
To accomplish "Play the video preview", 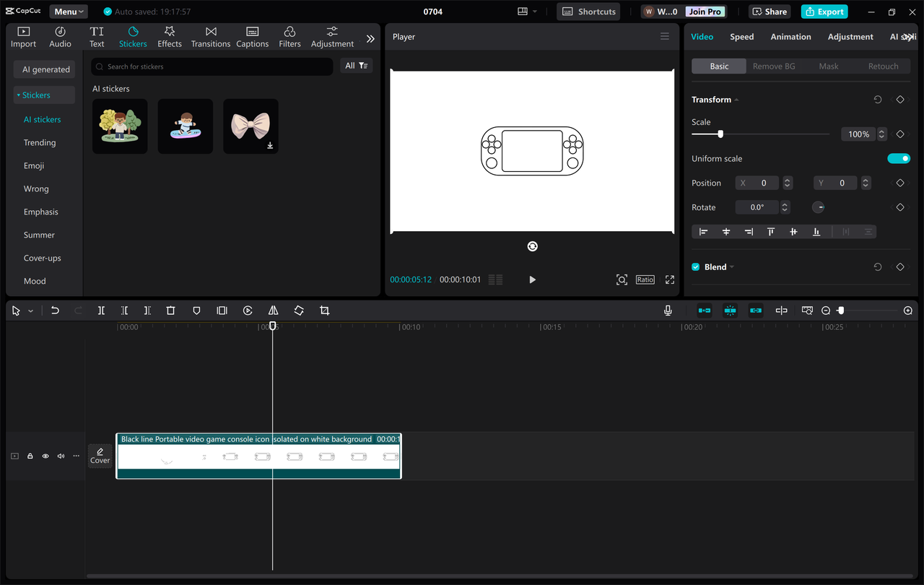I will coord(532,279).
